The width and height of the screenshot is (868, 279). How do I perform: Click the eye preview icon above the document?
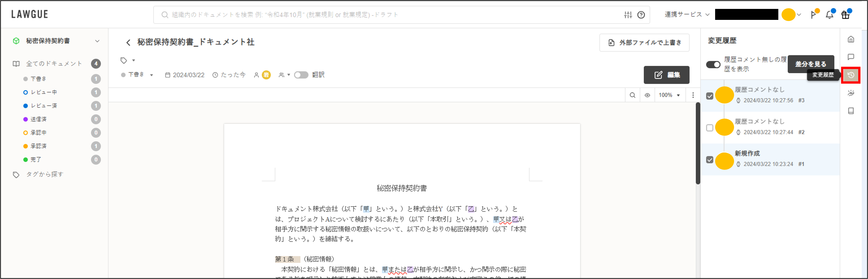click(647, 95)
